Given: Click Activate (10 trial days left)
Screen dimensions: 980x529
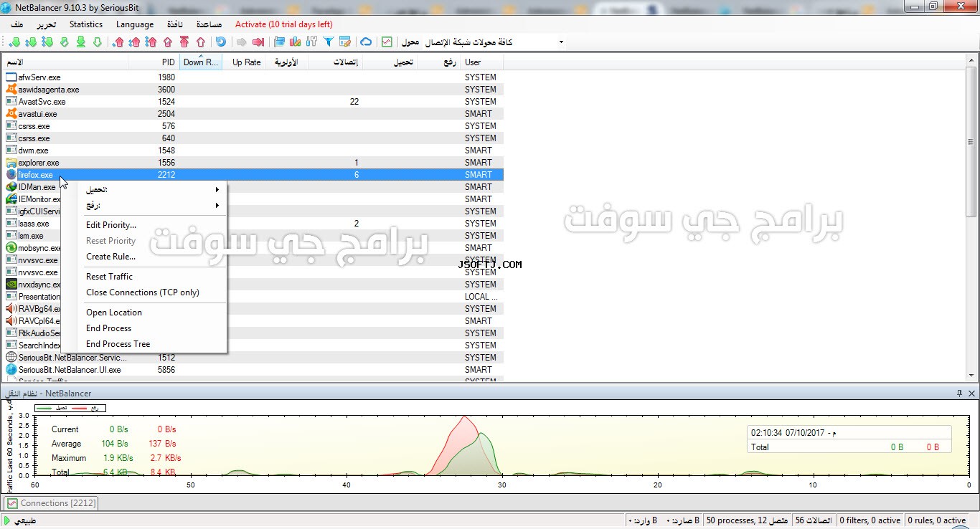Looking at the screenshot, I should coord(284,24).
